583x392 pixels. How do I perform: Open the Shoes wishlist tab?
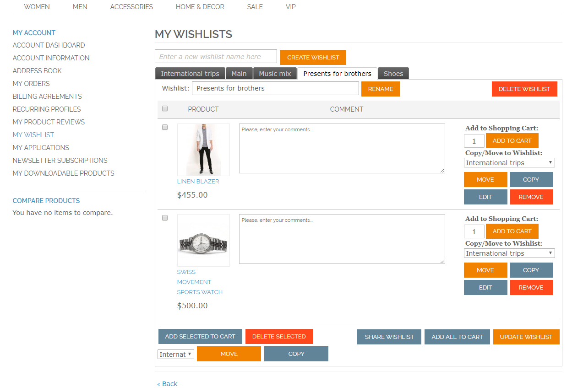point(393,73)
